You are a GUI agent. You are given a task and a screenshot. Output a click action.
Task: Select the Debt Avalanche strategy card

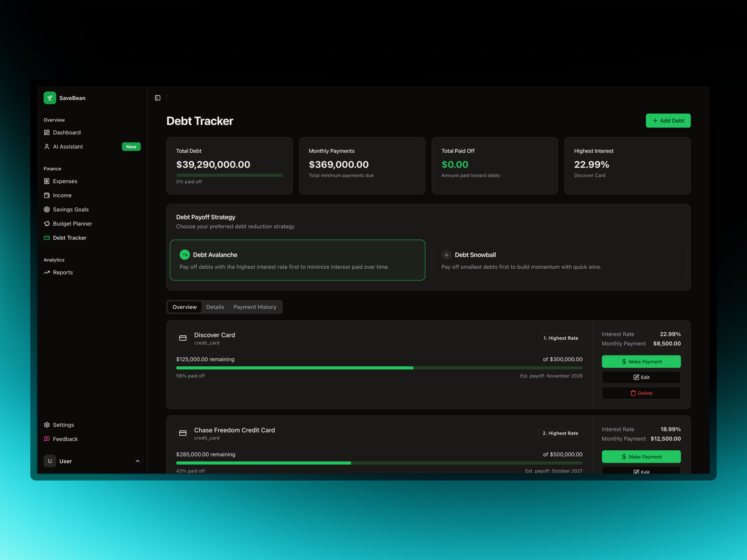(x=298, y=260)
